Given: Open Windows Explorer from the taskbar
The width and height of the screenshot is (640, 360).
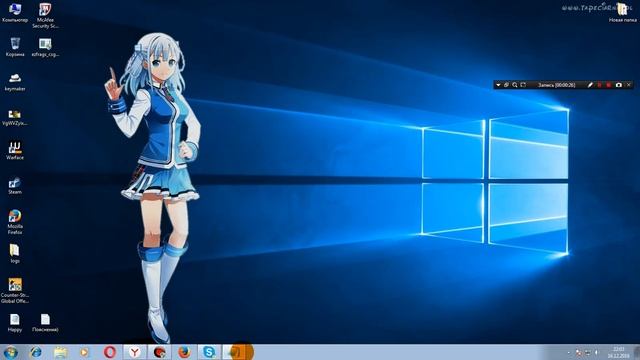Looking at the screenshot, I should (60, 352).
